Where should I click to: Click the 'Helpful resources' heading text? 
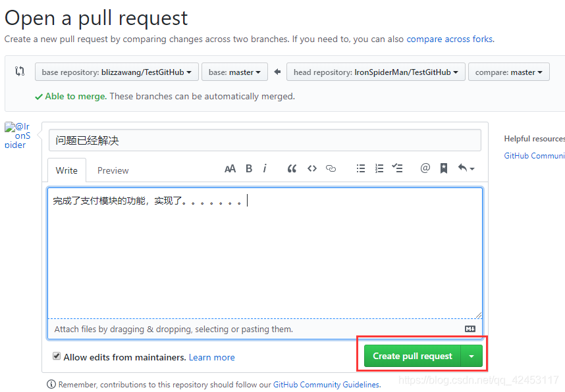pyautogui.click(x=534, y=139)
